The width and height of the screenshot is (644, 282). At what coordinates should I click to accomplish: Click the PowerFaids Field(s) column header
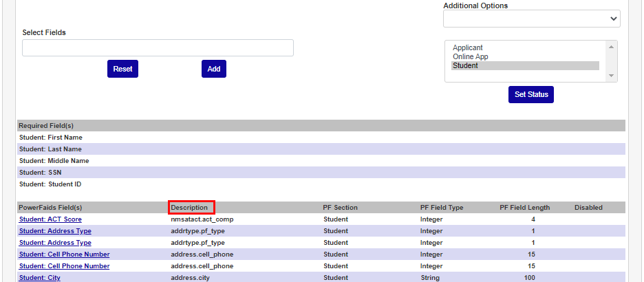[50, 207]
